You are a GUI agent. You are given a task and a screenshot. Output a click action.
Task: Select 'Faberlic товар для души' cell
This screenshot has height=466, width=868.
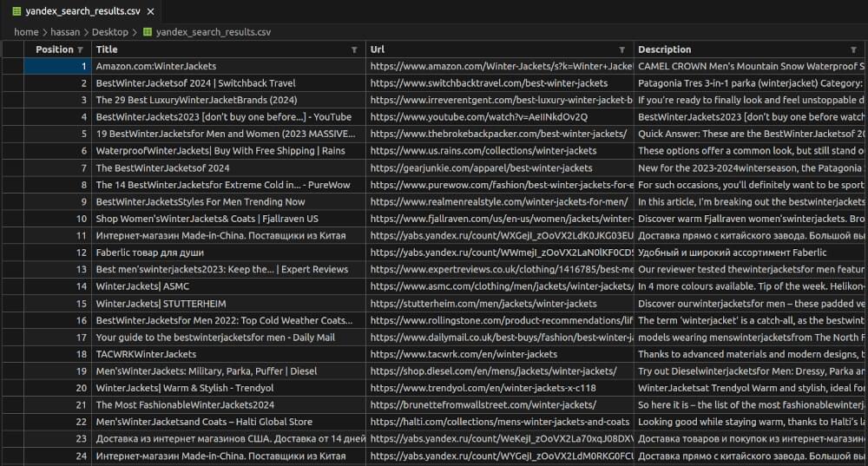pos(228,253)
